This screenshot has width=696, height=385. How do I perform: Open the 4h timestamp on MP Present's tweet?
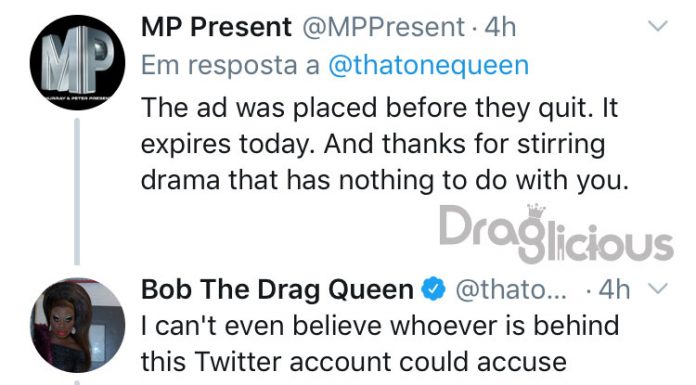(500, 28)
